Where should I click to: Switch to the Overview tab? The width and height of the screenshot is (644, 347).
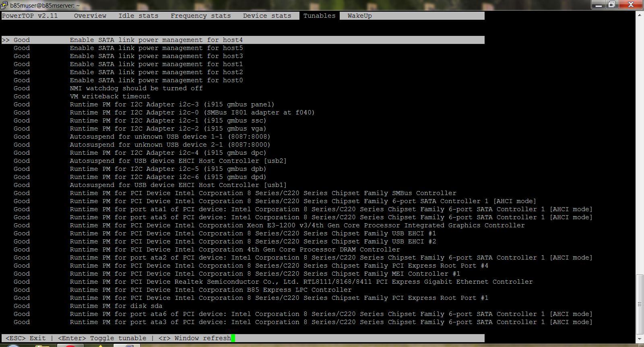point(90,16)
